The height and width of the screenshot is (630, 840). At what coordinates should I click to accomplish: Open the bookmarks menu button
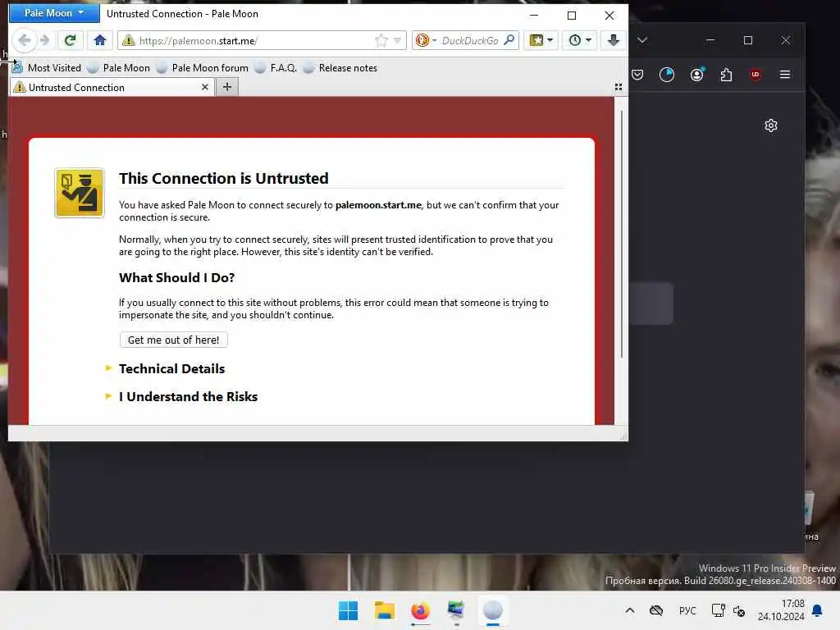[541, 40]
